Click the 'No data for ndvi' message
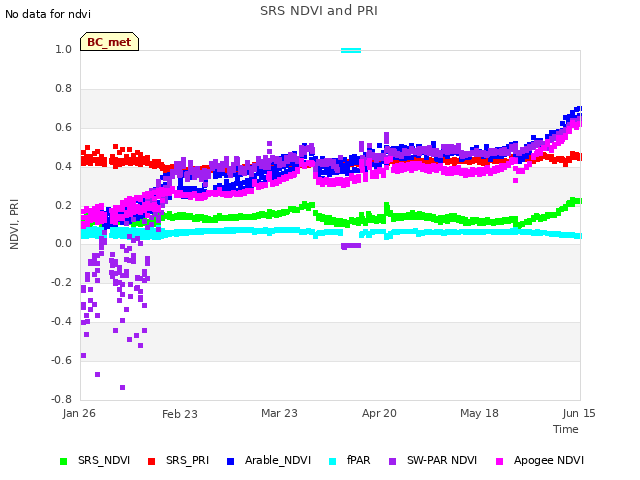The height and width of the screenshot is (480, 640). 48,14
